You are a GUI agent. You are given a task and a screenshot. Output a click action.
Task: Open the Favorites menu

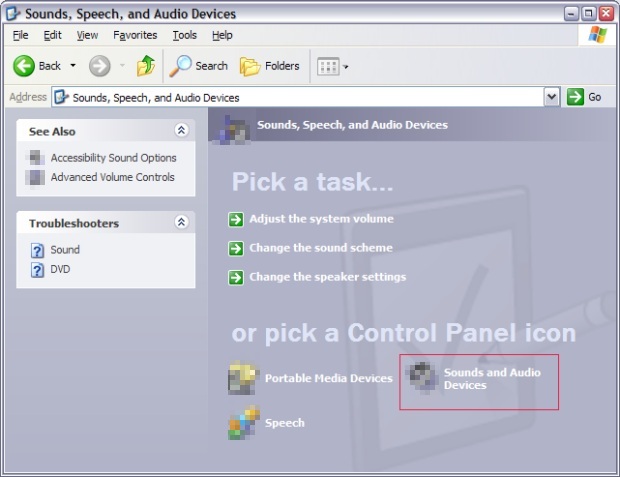point(135,35)
